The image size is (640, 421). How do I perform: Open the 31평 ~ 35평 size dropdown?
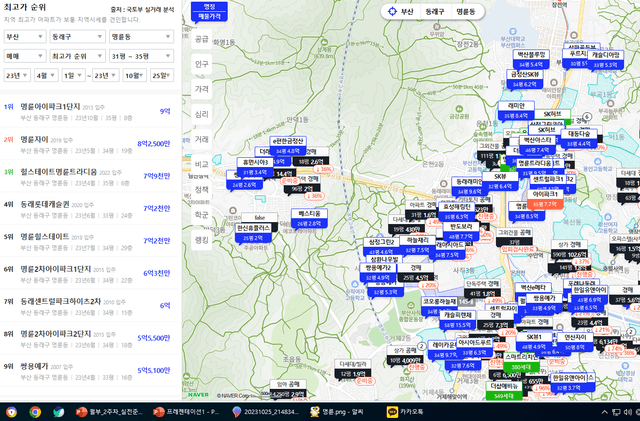click(x=141, y=56)
